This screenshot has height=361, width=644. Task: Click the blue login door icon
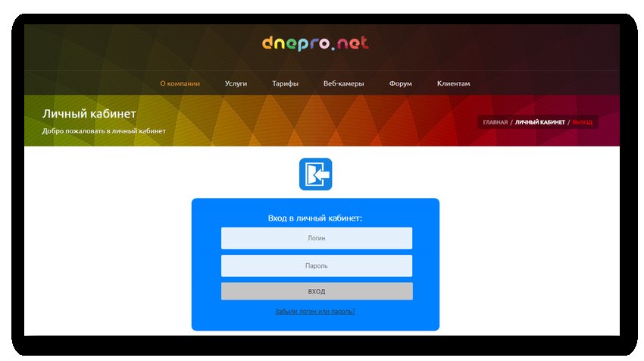316,174
